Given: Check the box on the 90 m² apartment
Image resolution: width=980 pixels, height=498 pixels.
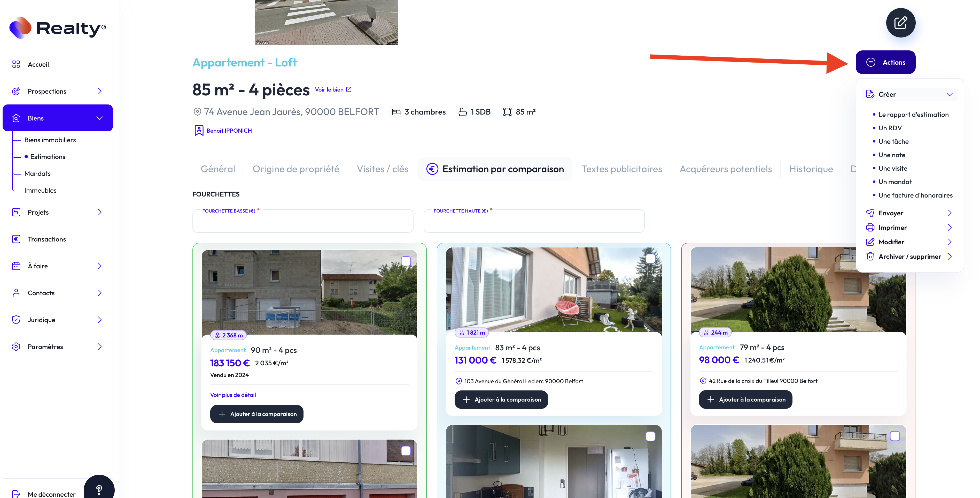Looking at the screenshot, I should (406, 261).
